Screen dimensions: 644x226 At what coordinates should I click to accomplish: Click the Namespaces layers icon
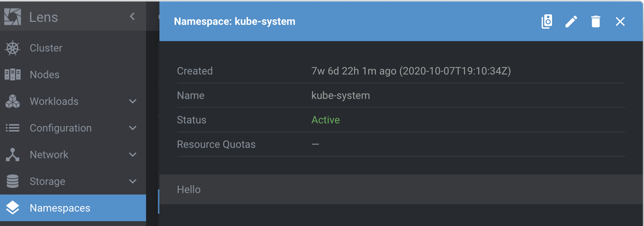point(13,208)
